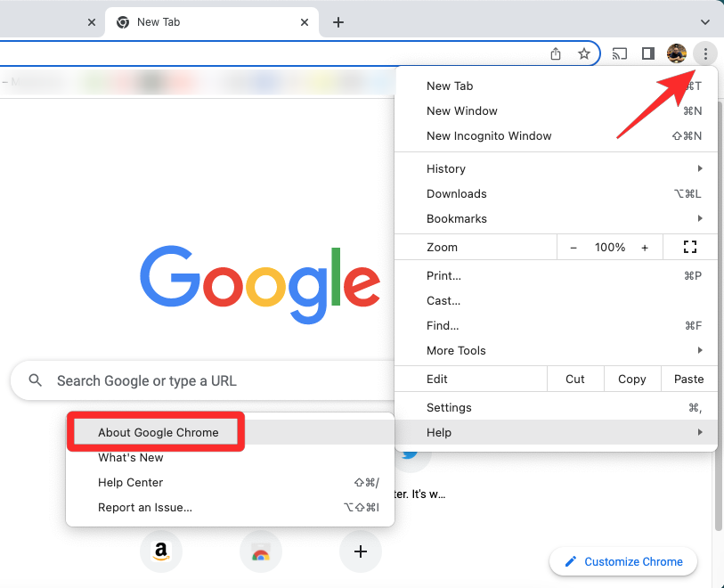Open the Cast media icon in toolbar

point(620,54)
